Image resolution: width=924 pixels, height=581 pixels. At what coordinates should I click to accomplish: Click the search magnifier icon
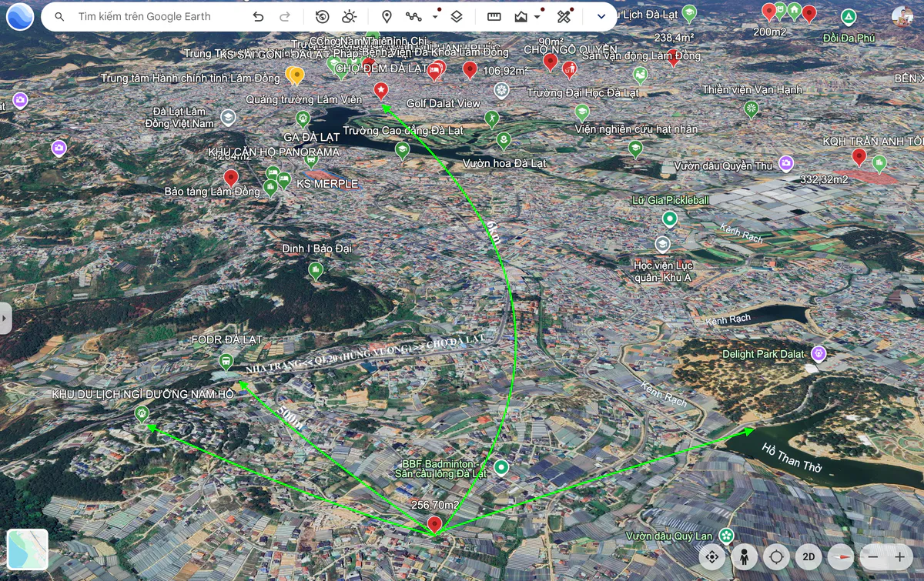coord(59,16)
